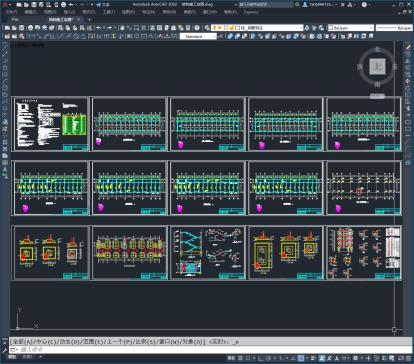This screenshot has width=414, height=364.
Task: Open the ViewCube coordinate system dropdown
Action: pyautogui.click(x=377, y=96)
